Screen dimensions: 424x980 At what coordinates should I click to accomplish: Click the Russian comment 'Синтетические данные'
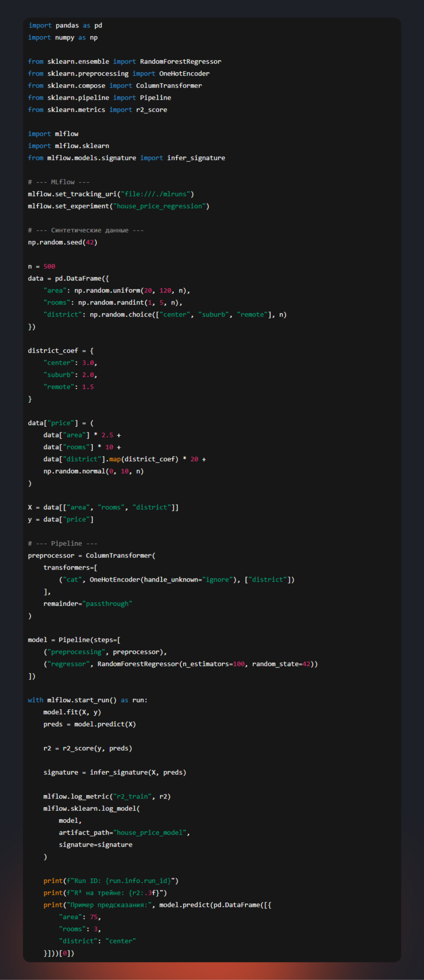tap(90, 230)
